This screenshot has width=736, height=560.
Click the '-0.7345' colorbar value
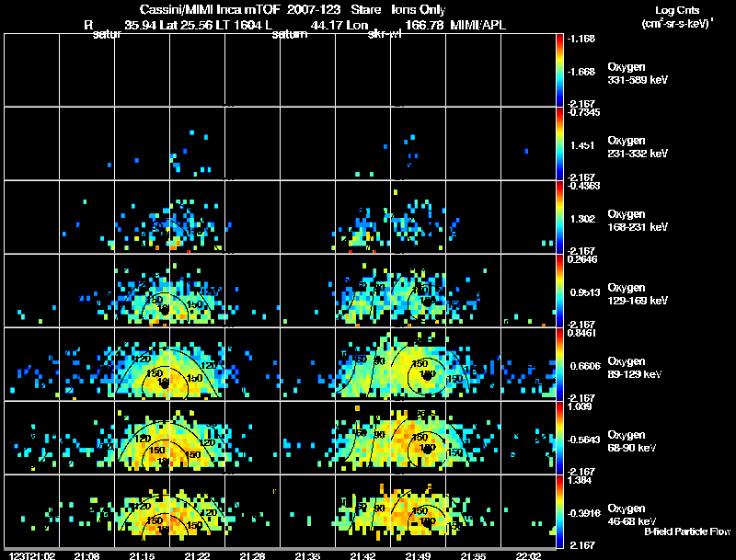[582, 112]
